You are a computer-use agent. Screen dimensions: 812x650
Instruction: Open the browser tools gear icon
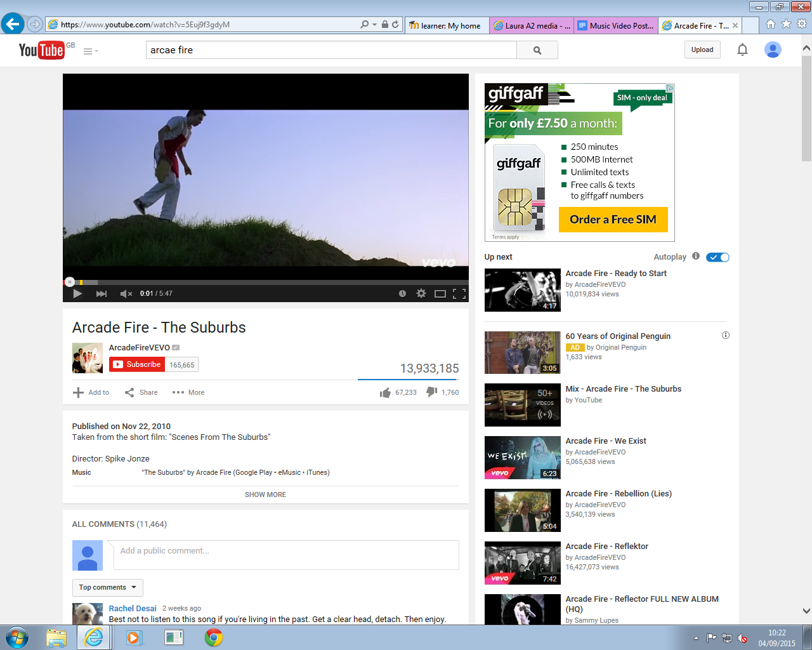point(802,24)
